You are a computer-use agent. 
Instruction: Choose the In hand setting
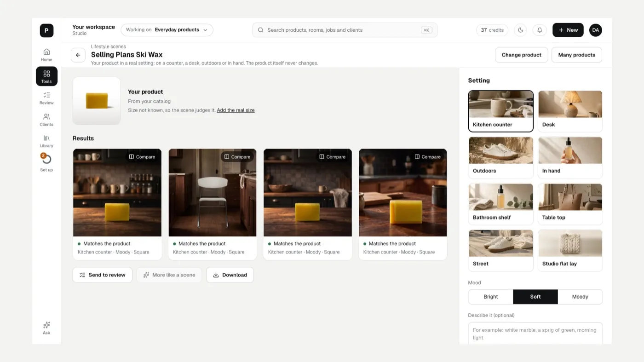click(570, 158)
